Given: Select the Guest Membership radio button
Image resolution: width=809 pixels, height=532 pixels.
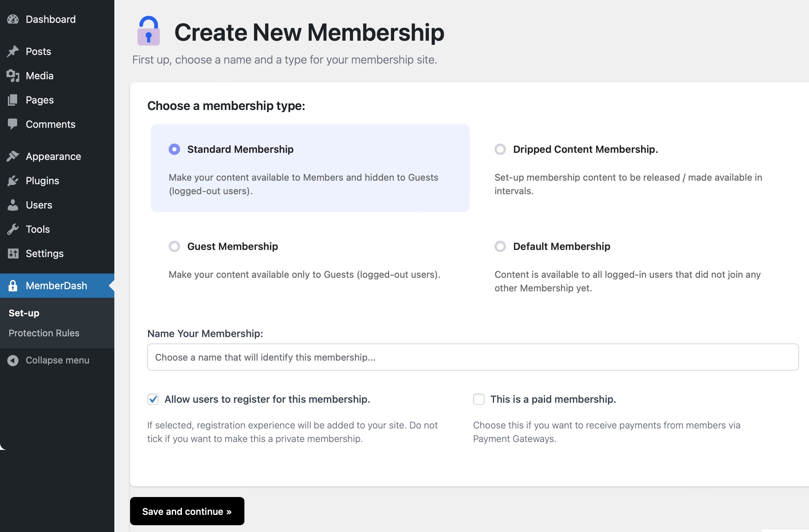Looking at the screenshot, I should tap(174, 246).
